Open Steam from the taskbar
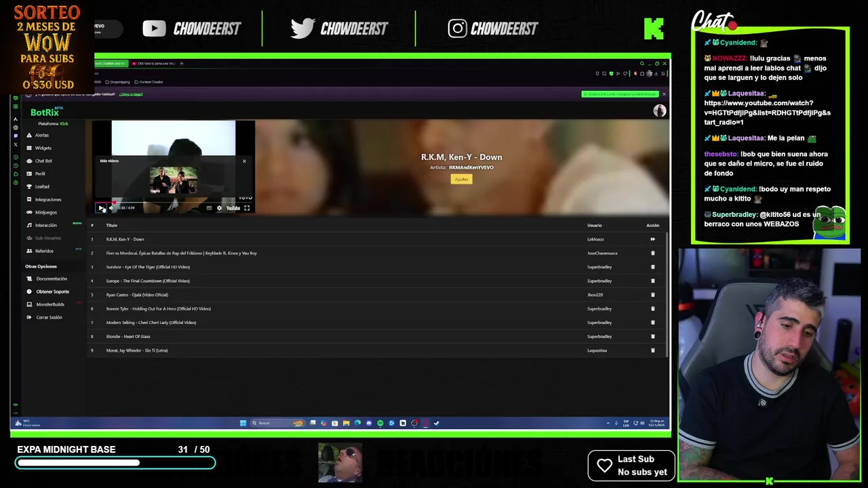Viewport: 868px width, 488px height. [x=436, y=423]
